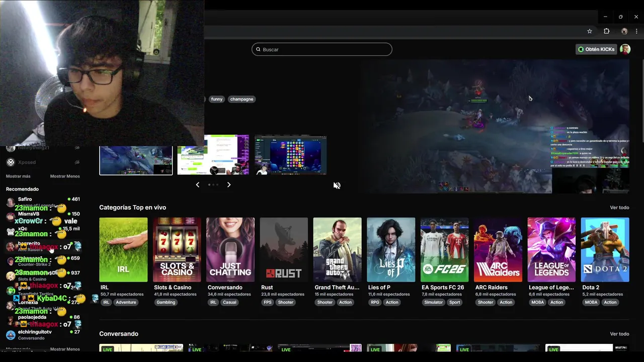The height and width of the screenshot is (362, 644).
Task: Click the Categorías Top en vivo heading
Action: tap(133, 208)
